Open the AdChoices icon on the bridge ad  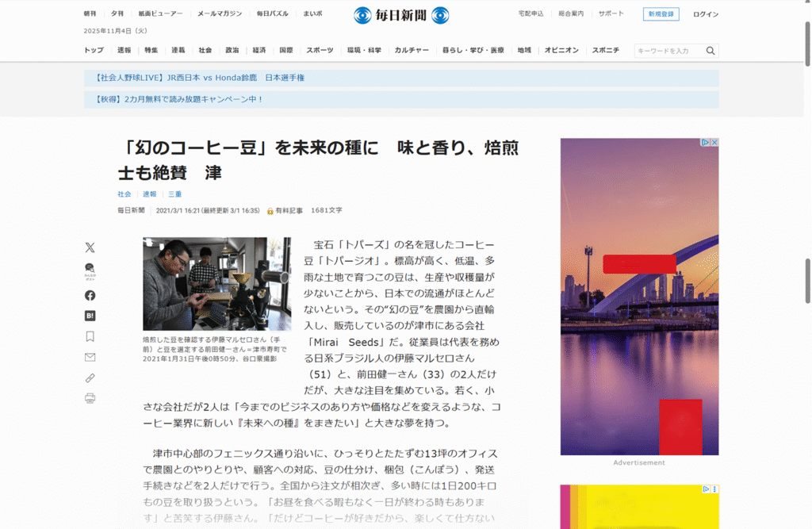pos(705,143)
